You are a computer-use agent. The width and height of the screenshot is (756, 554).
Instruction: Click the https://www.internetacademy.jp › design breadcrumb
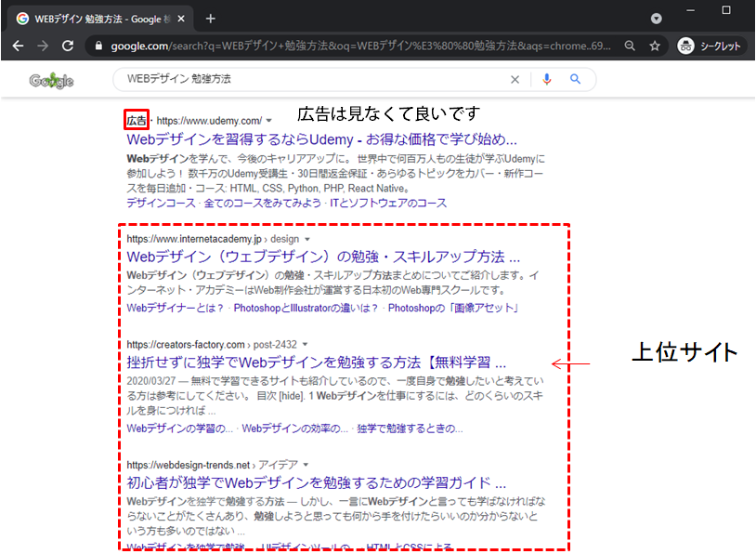pos(213,240)
